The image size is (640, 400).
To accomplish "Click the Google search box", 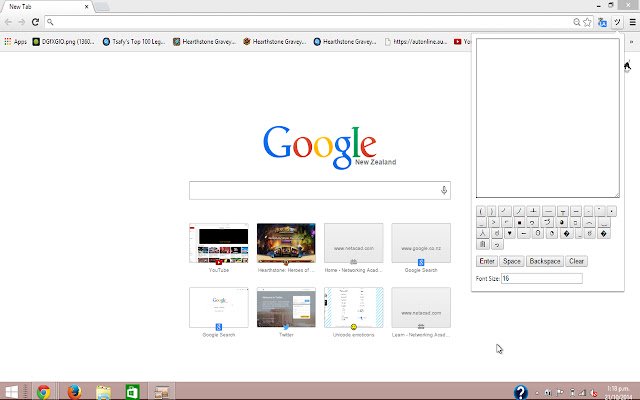I will (x=320, y=190).
